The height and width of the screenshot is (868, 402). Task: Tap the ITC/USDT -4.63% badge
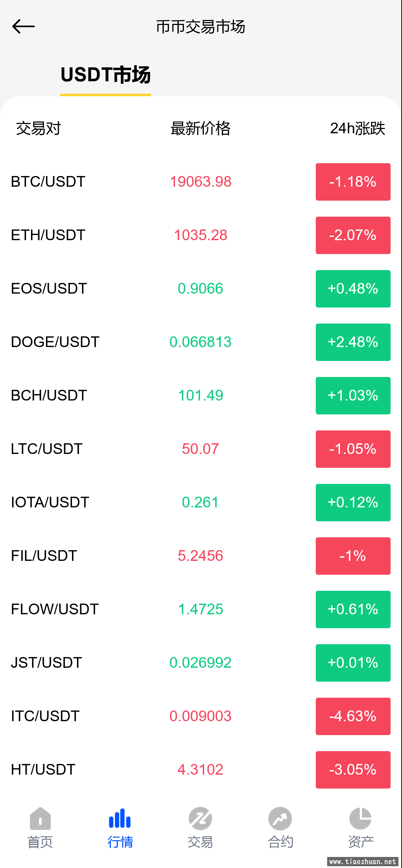pyautogui.click(x=353, y=716)
